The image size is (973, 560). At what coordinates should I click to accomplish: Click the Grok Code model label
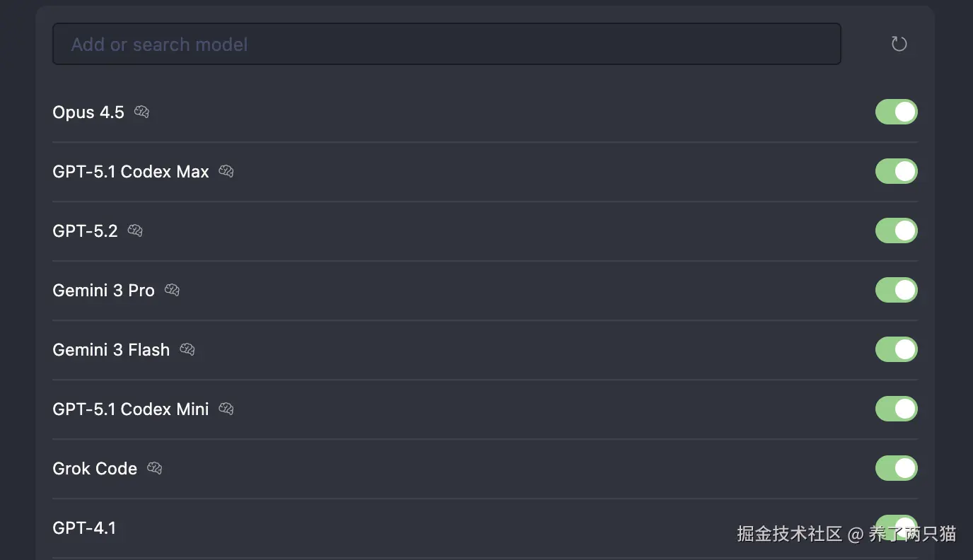[x=95, y=469]
